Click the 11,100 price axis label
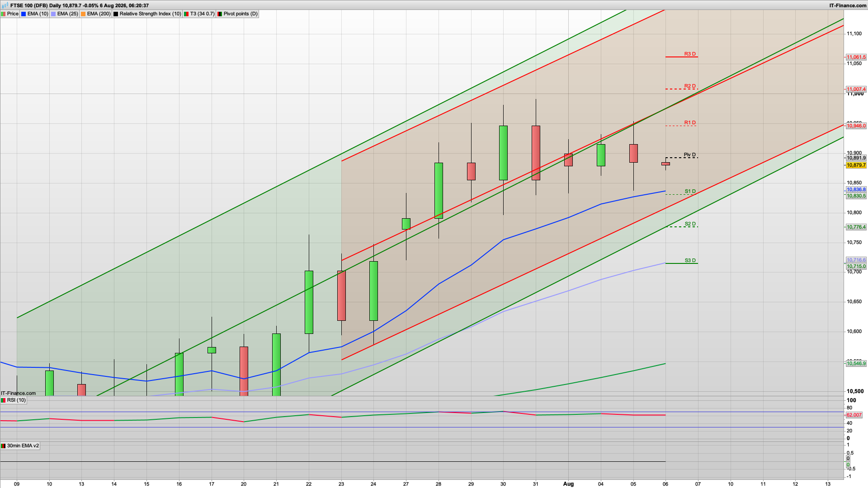Image resolution: width=868 pixels, height=488 pixels. [854, 34]
